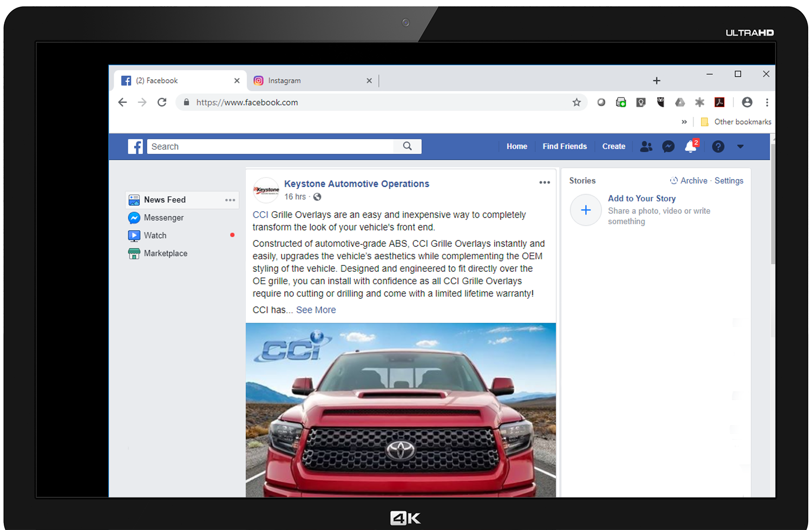The height and width of the screenshot is (530, 812).
Task: Click the Adobe Acrobat extension icon
Action: point(719,102)
